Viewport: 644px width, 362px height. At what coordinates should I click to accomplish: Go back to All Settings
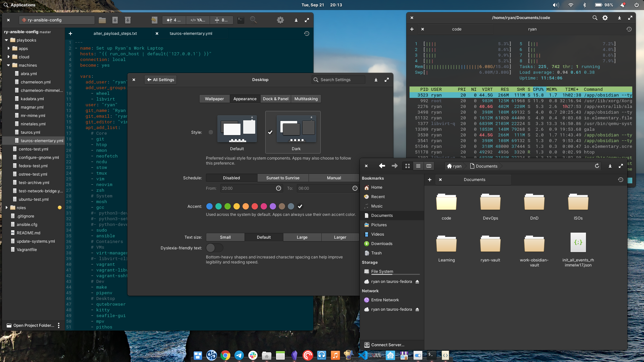coord(161,80)
